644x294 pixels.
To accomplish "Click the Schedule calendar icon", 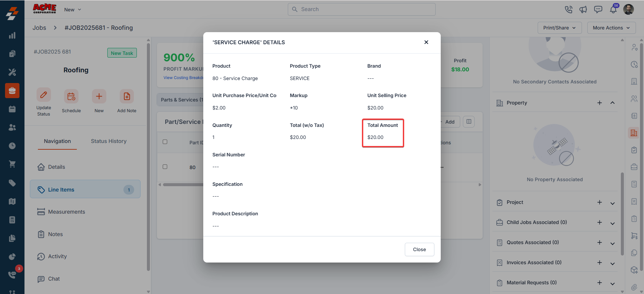I will [x=71, y=96].
